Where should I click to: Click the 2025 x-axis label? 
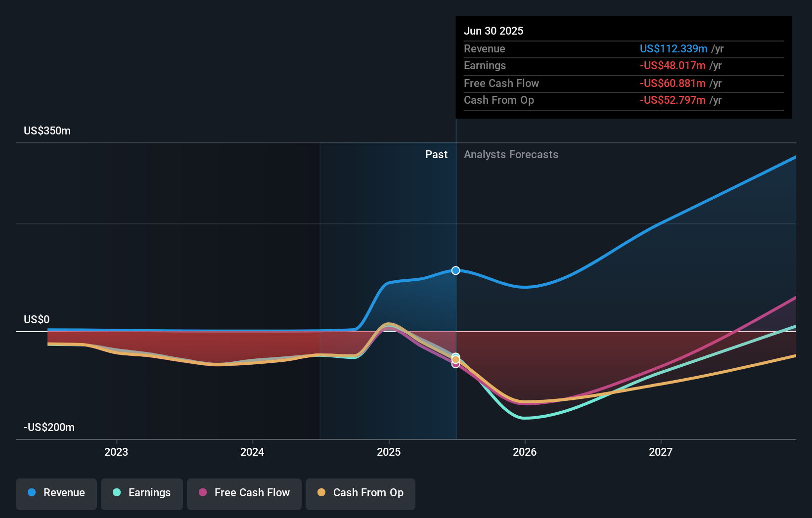click(389, 452)
